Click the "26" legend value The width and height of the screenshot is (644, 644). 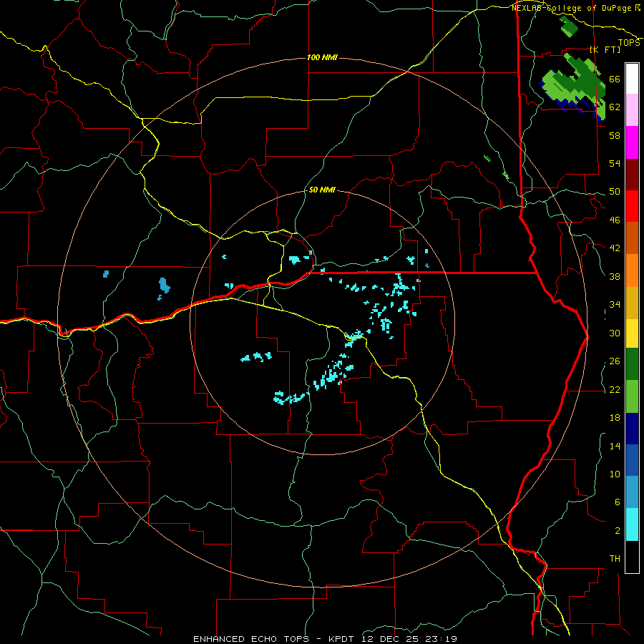[615, 361]
